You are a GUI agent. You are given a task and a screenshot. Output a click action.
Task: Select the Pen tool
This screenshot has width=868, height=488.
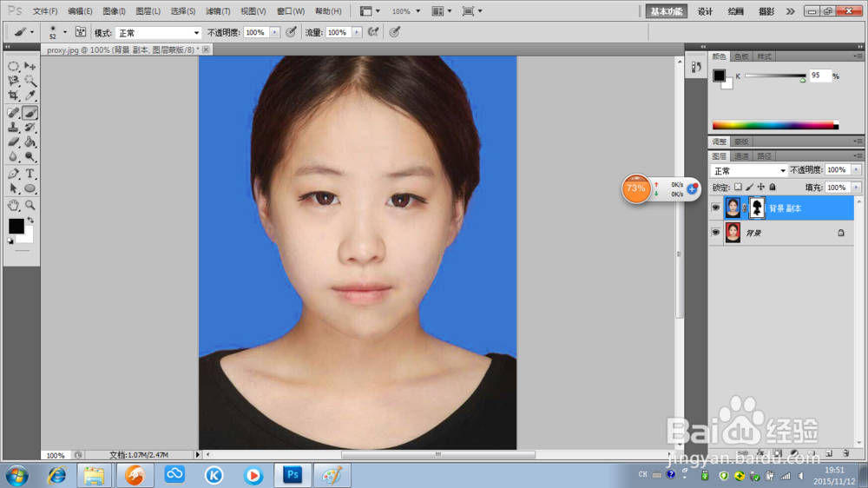[x=13, y=174]
